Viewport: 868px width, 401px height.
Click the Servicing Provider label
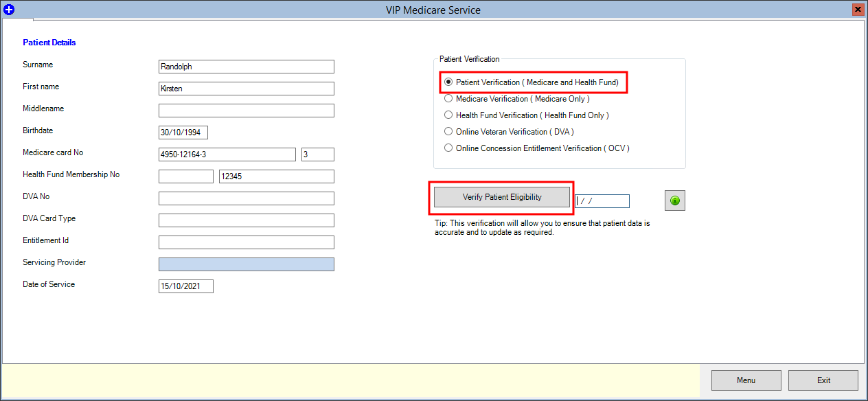tap(54, 262)
